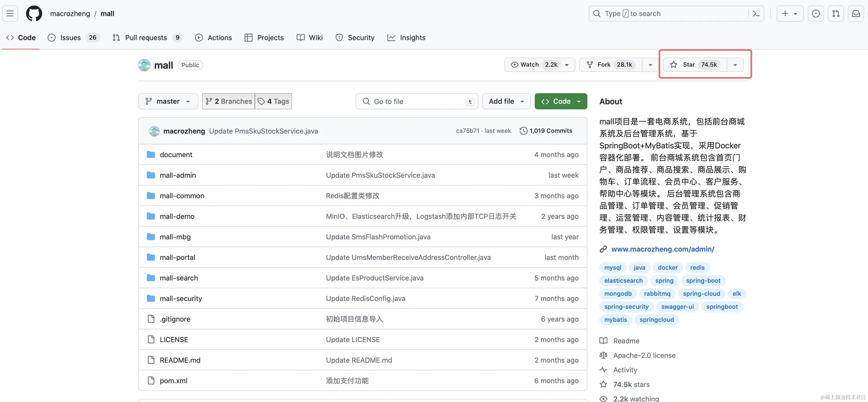Click the GitHub Octocat logo
Screen dimensions: 868x402
(34, 13)
